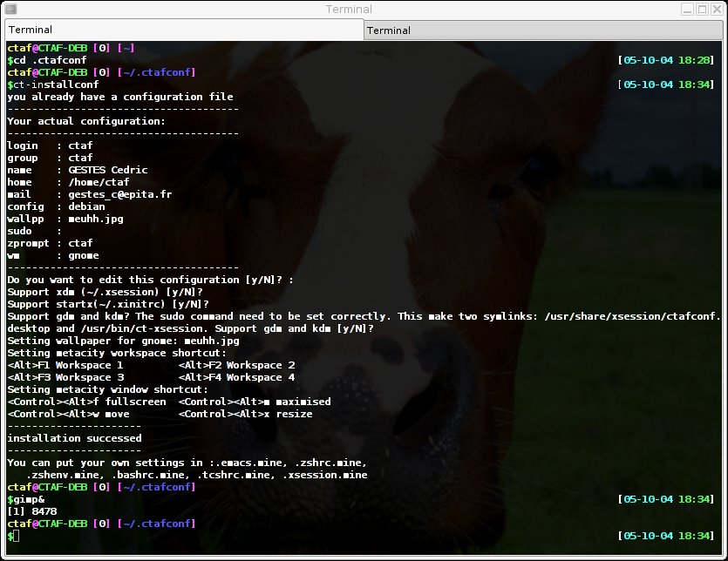Image resolution: width=728 pixels, height=561 pixels.
Task: Maximize the Terminal window
Action: coord(702,10)
